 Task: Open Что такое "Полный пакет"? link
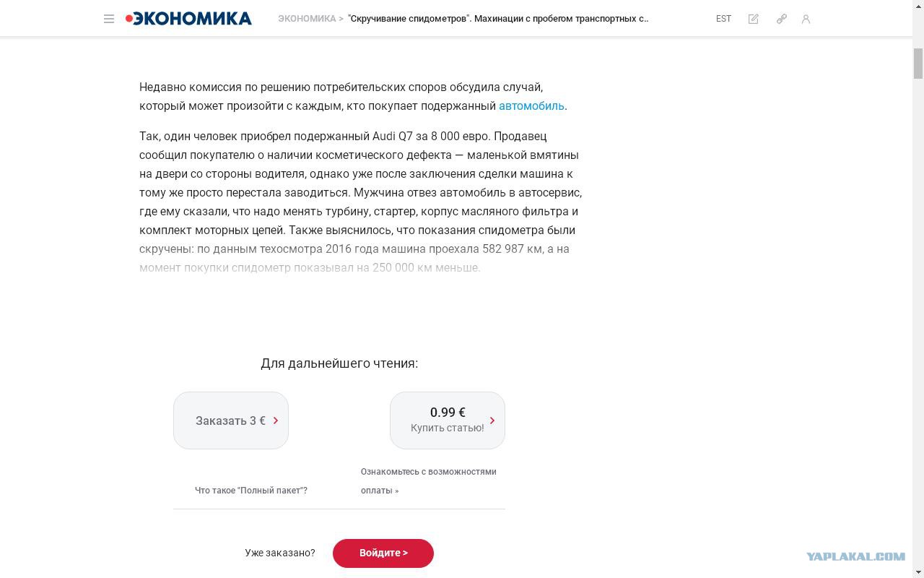pos(251,491)
